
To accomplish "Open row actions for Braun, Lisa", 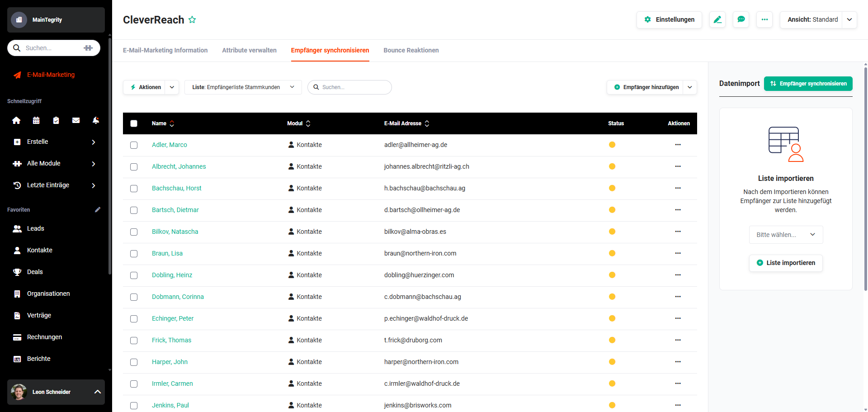I will click(x=678, y=253).
